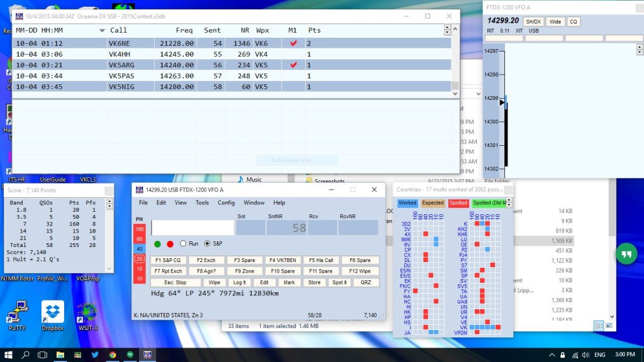Image resolution: width=644 pixels, height=362 pixels.
Task: Click the N1MM icon in the log window title
Action: tap(19, 16)
